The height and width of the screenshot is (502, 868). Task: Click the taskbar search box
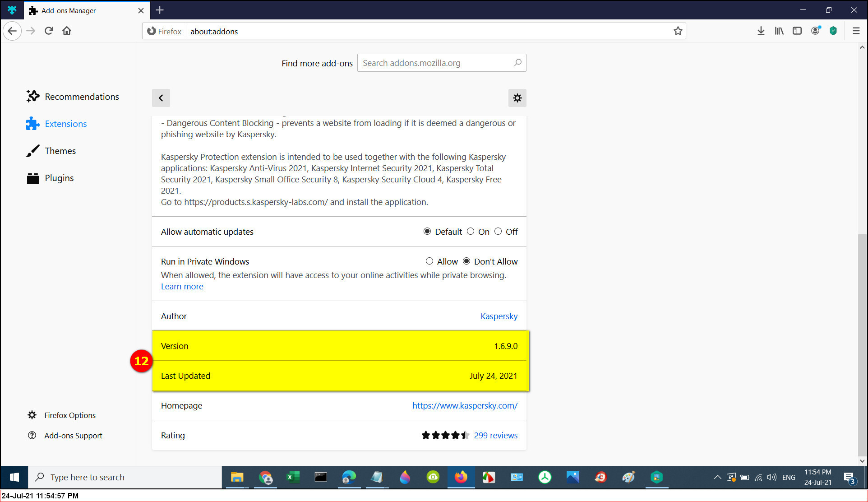(125, 477)
